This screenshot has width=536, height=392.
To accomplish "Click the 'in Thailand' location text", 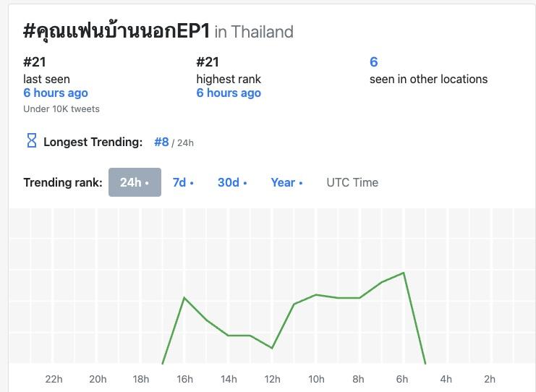I will tap(254, 32).
